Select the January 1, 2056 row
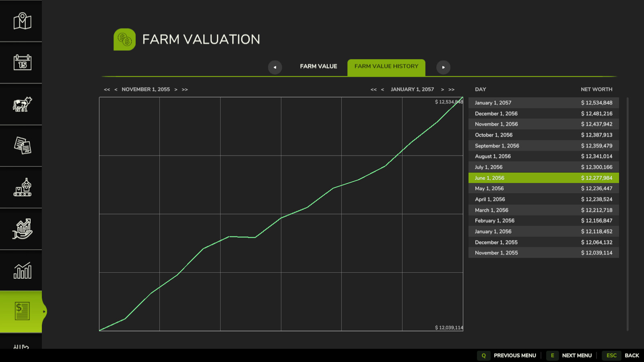This screenshot has height=362, width=644. tap(544, 231)
